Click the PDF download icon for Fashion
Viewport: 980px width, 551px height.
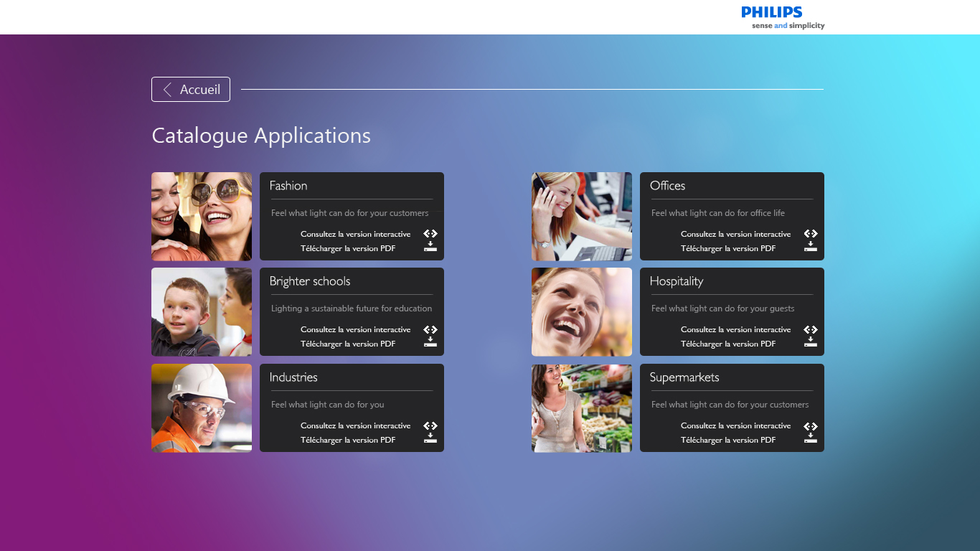coord(430,247)
